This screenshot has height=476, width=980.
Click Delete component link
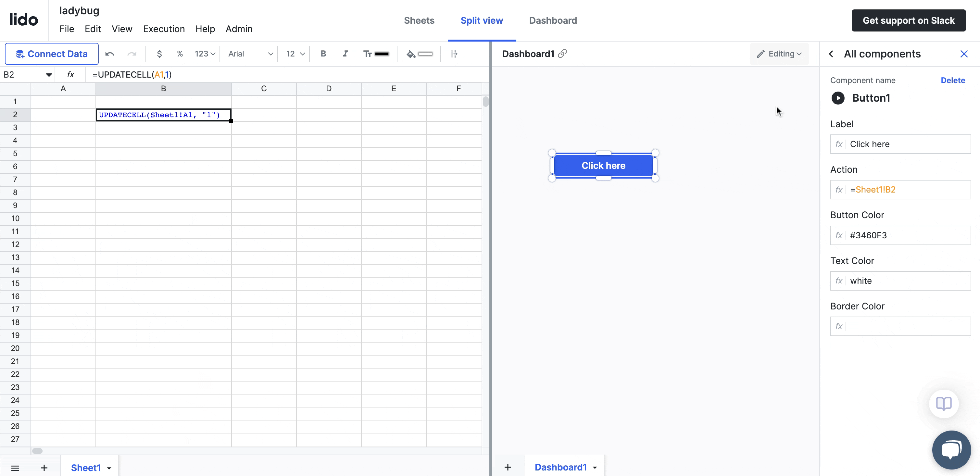pyautogui.click(x=953, y=80)
